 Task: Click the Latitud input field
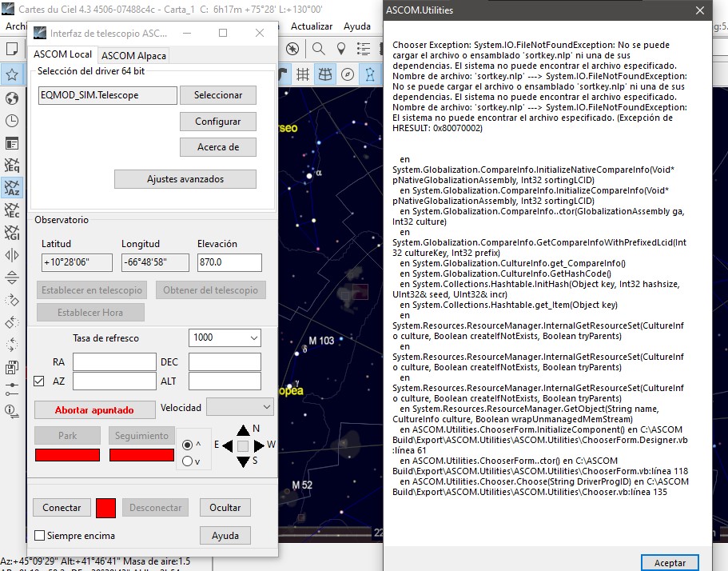pyautogui.click(x=77, y=262)
